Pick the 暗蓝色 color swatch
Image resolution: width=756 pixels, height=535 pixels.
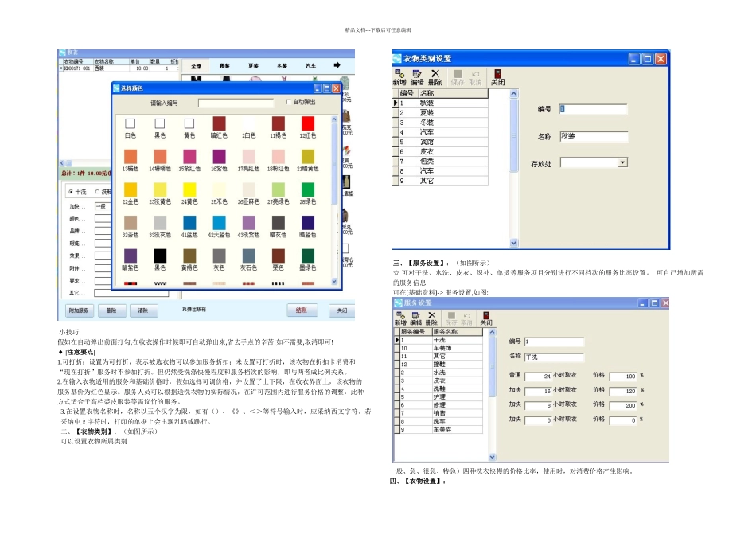[x=308, y=222]
